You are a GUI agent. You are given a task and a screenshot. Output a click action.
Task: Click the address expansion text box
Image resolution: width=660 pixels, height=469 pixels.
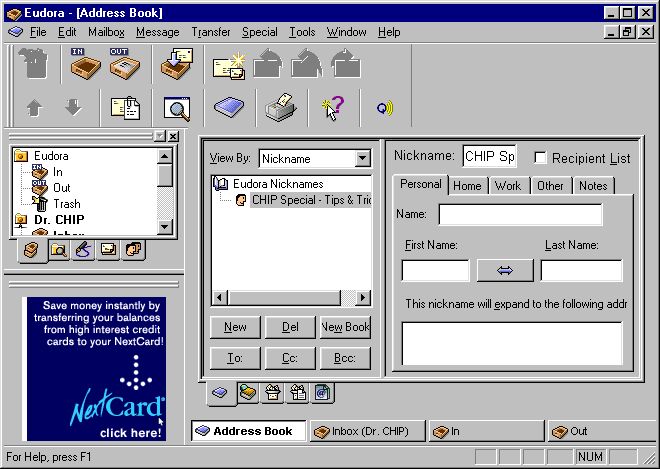512,344
